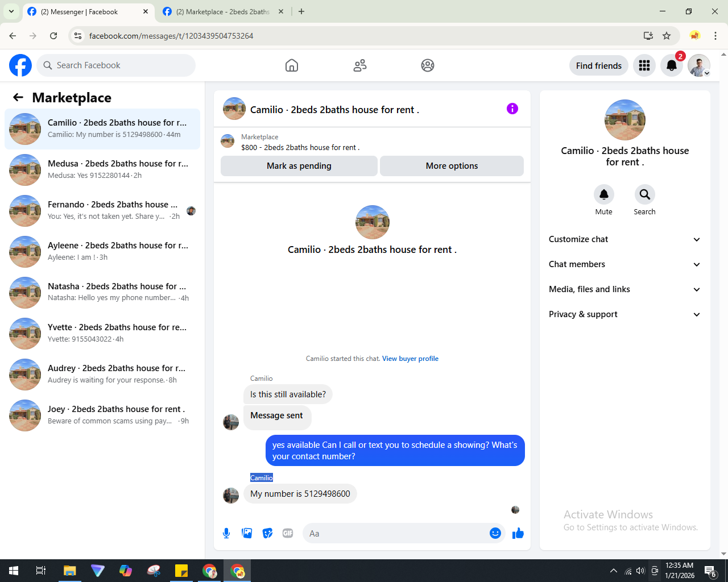Close the Messenger | Facebook tab
The image size is (728, 582).
tap(146, 11)
